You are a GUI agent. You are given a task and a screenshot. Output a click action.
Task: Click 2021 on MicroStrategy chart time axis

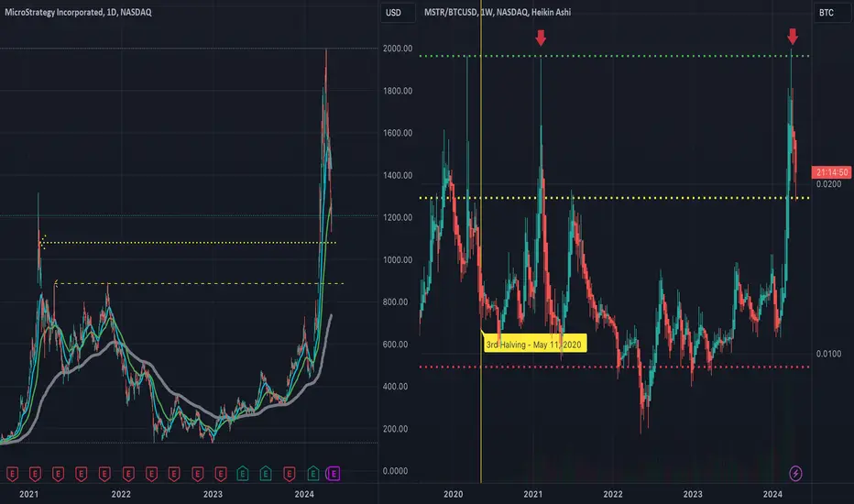point(29,494)
